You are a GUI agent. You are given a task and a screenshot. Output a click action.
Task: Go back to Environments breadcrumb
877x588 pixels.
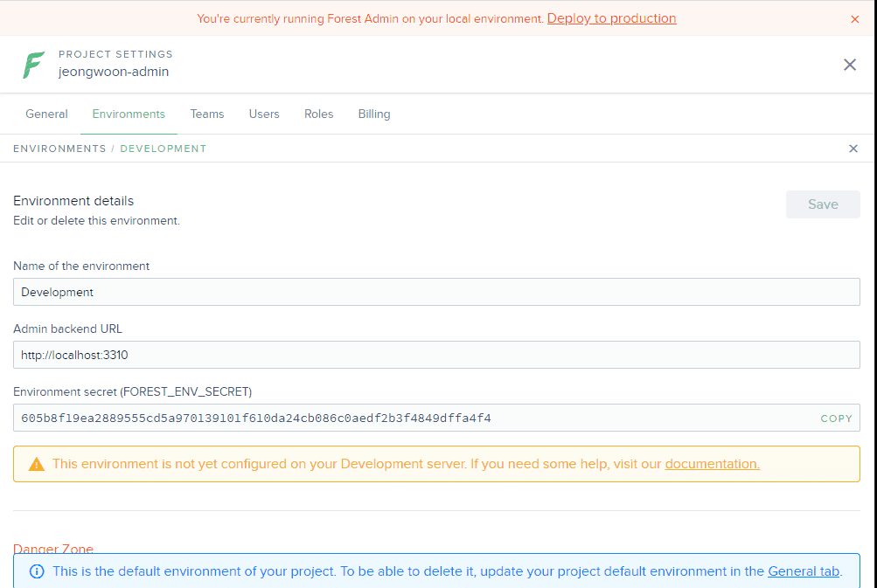click(59, 149)
